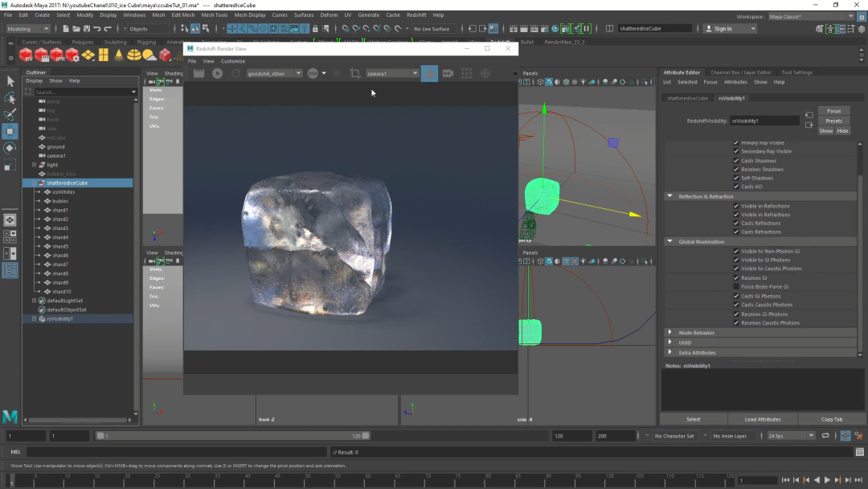Open the Polygons shelf tab
868x489 pixels.
[x=83, y=42]
